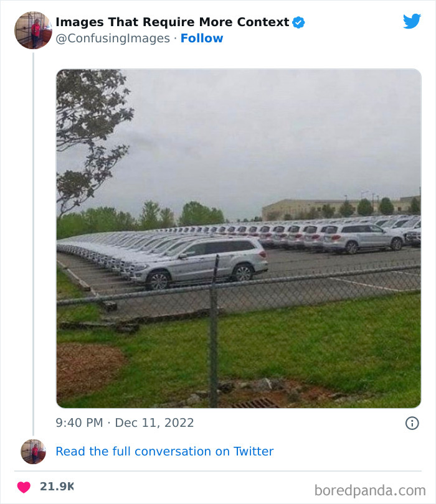Viewport: 436px width, 504px height.
Task: Click the 21.9K likes count
Action: click(x=57, y=487)
